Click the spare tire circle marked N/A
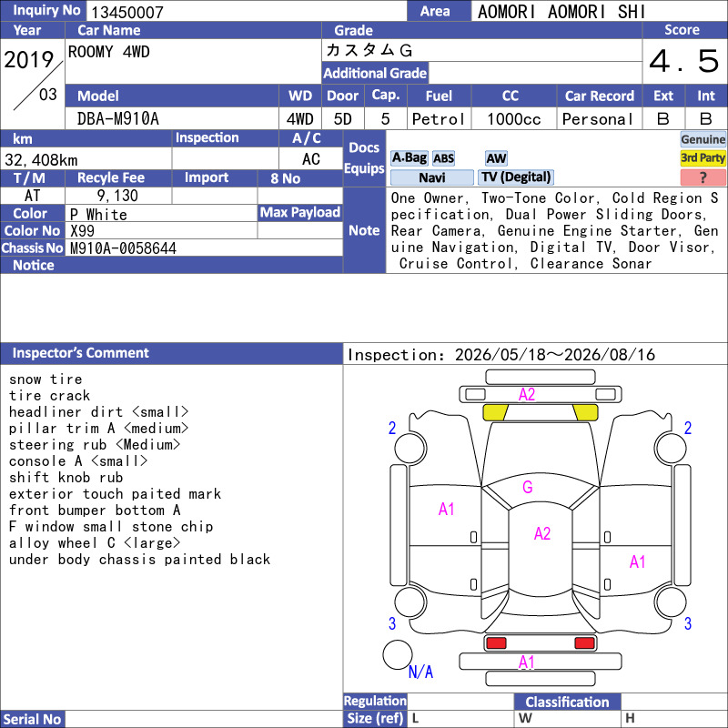The image size is (728, 728). pyautogui.click(x=398, y=654)
